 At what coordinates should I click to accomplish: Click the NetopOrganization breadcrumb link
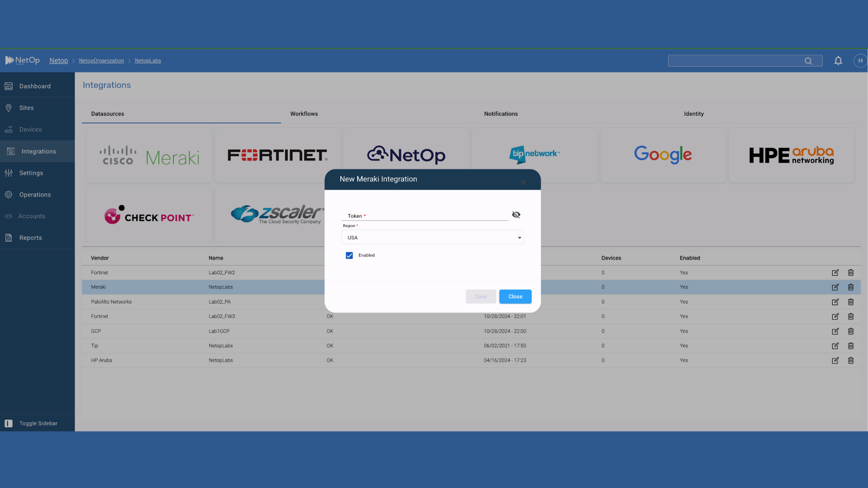pyautogui.click(x=101, y=61)
